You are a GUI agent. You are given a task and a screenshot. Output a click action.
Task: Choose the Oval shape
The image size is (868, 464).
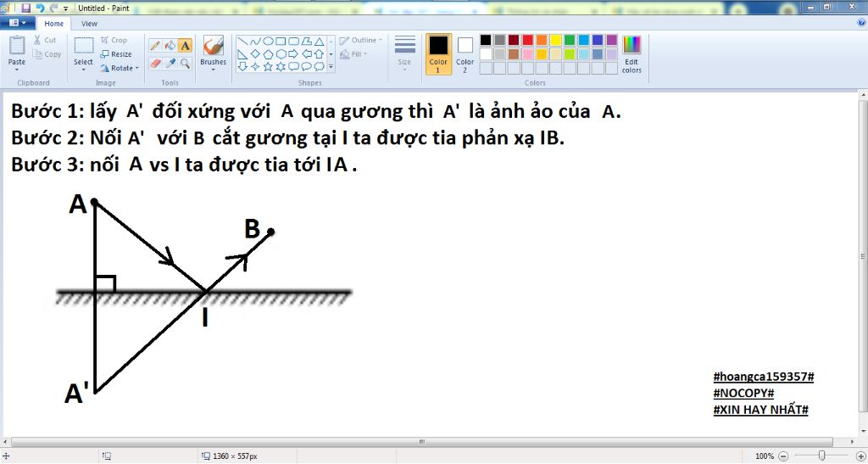pyautogui.click(x=268, y=42)
